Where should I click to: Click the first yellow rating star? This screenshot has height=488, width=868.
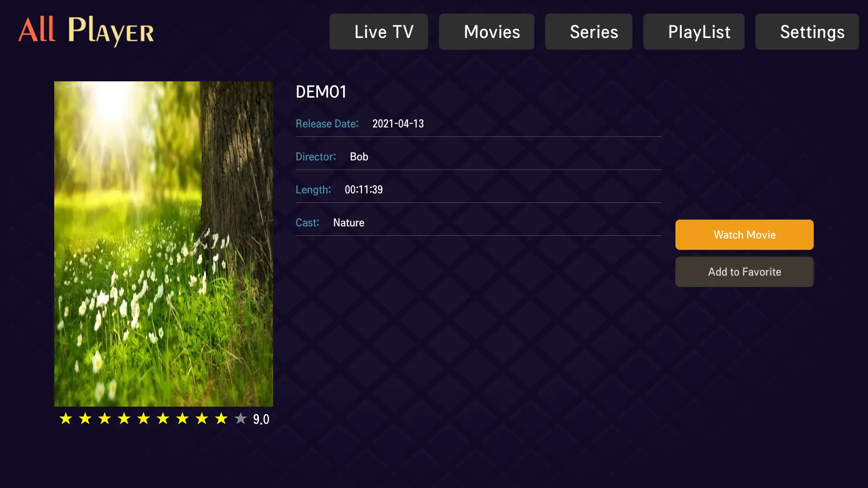(66, 418)
